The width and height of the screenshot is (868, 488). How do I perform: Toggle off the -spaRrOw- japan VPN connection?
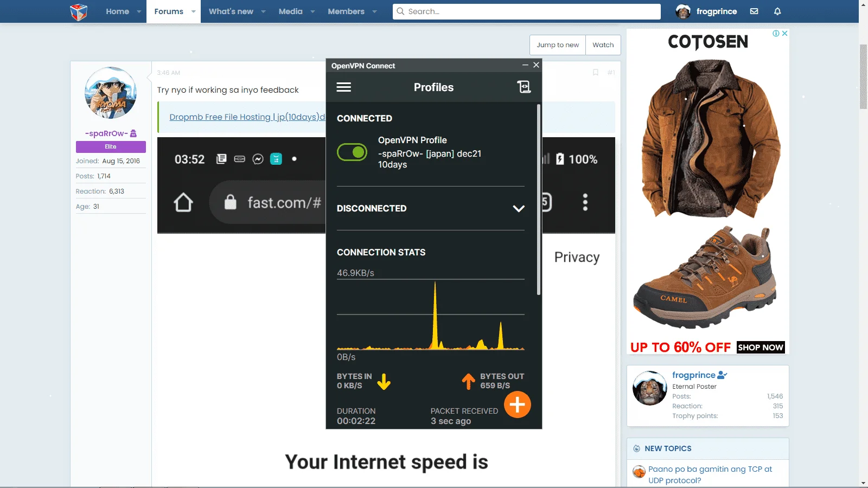[352, 152]
